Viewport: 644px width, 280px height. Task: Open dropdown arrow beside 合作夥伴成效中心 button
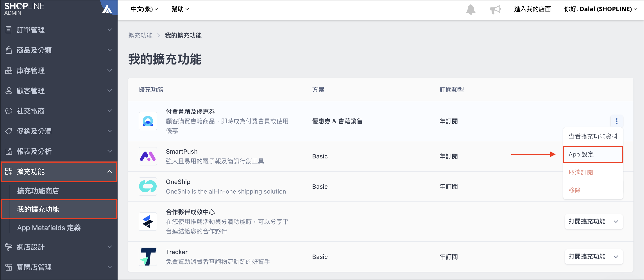616,221
